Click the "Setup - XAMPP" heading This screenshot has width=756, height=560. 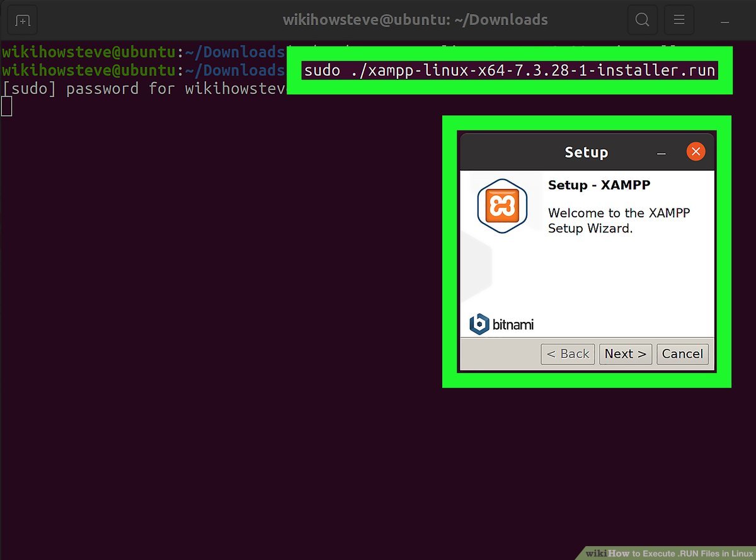click(598, 185)
